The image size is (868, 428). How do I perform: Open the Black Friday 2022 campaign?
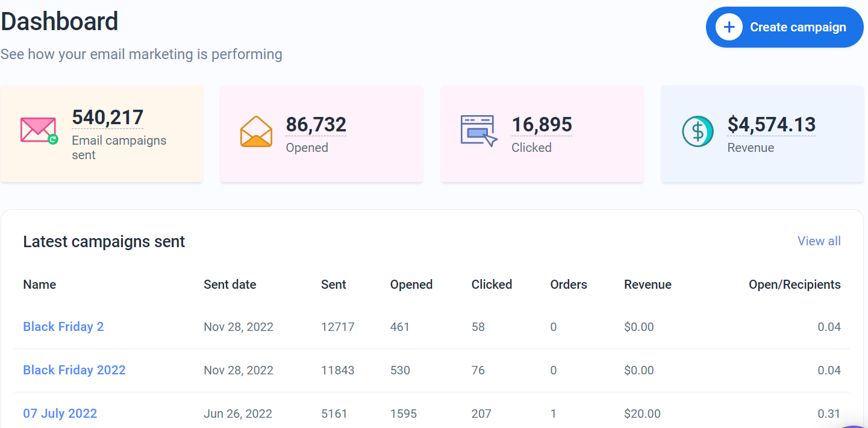(x=74, y=370)
